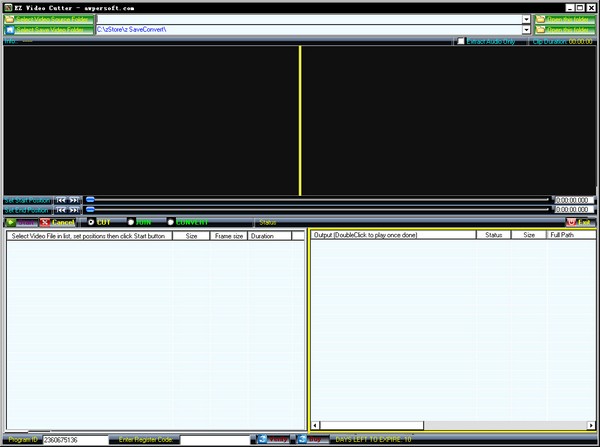Click output list scrollbar right arrow
Screen dimensions: 600x447
click(x=591, y=425)
